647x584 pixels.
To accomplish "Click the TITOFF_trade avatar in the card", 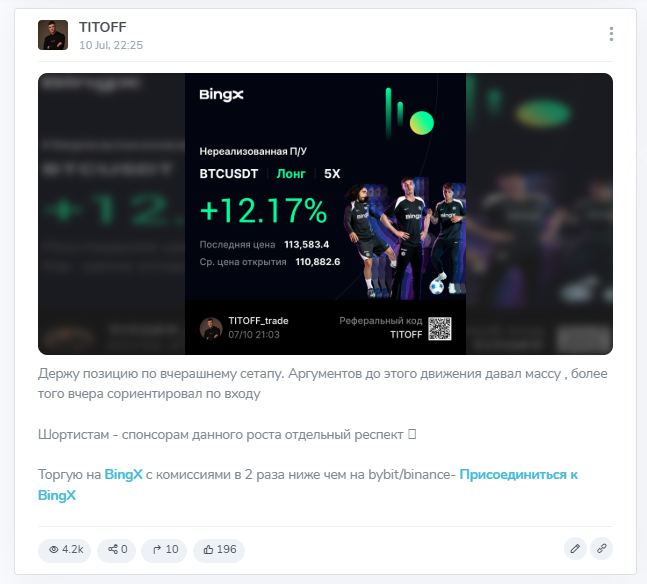I will 211,329.
